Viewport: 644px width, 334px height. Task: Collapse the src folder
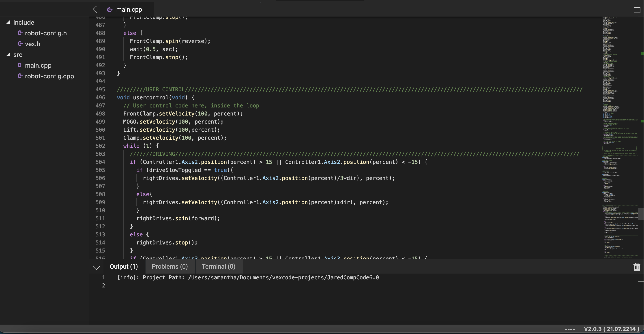[8, 54]
